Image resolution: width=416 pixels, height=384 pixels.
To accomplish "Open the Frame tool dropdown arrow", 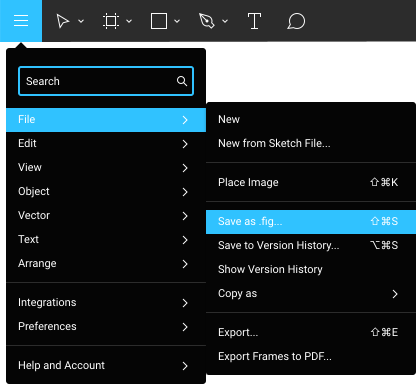I will (x=129, y=21).
